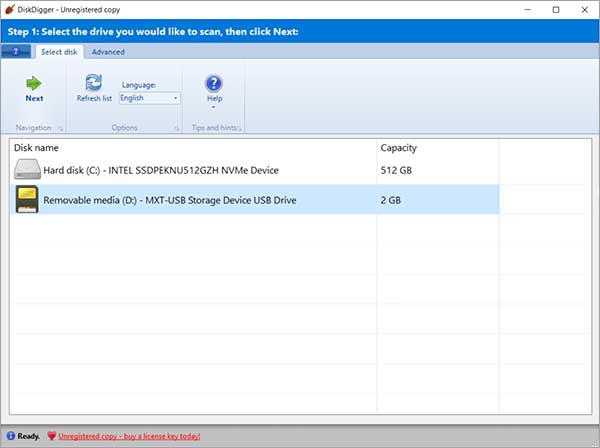
Task: Switch to the Select disk tab
Action: [x=59, y=51]
